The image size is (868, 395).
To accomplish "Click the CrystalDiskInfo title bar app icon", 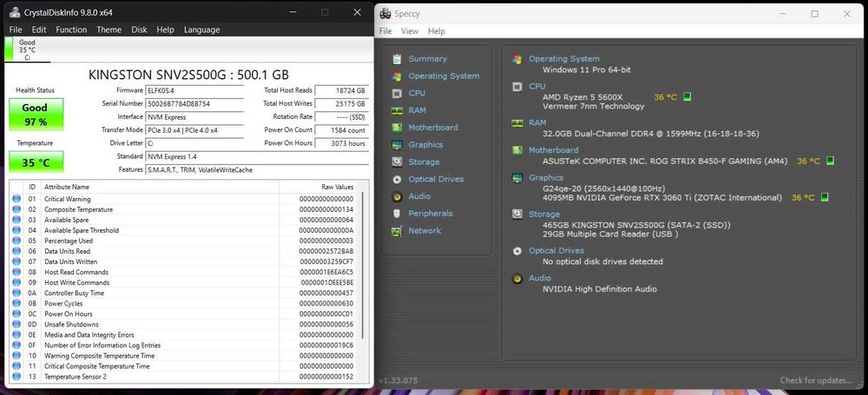I will tap(15, 12).
